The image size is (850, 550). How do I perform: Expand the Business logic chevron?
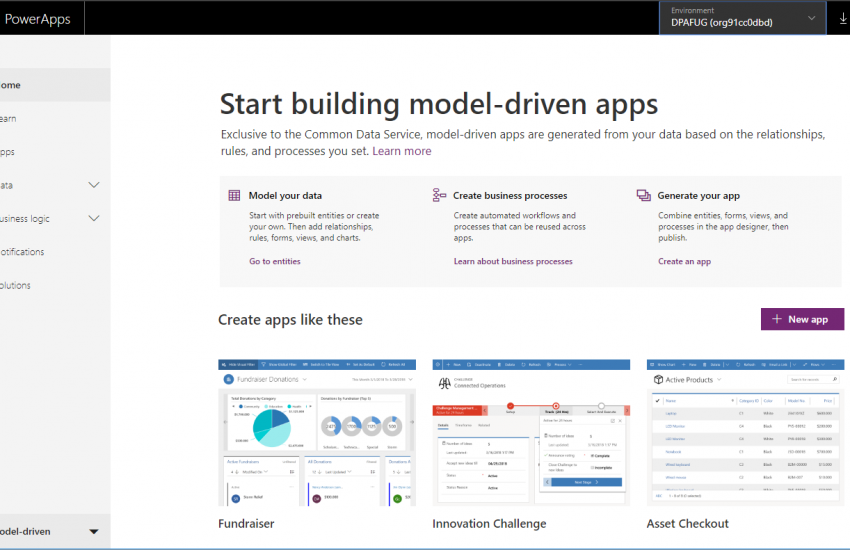94,218
